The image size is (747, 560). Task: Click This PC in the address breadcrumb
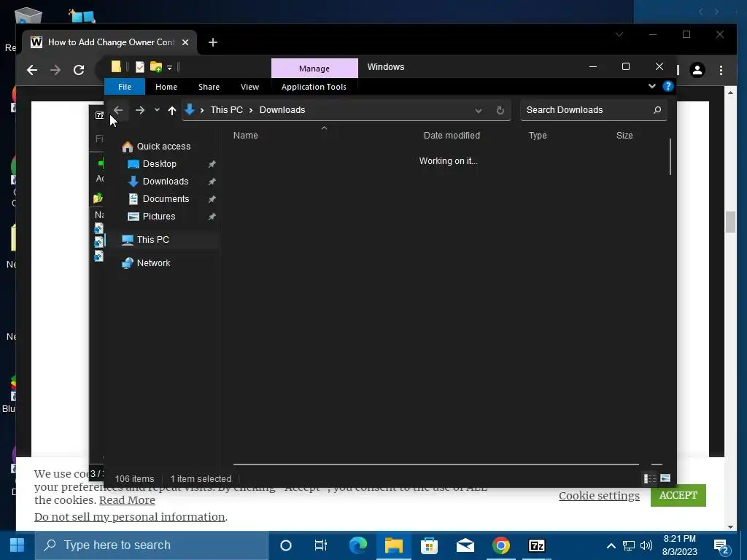pyautogui.click(x=227, y=110)
